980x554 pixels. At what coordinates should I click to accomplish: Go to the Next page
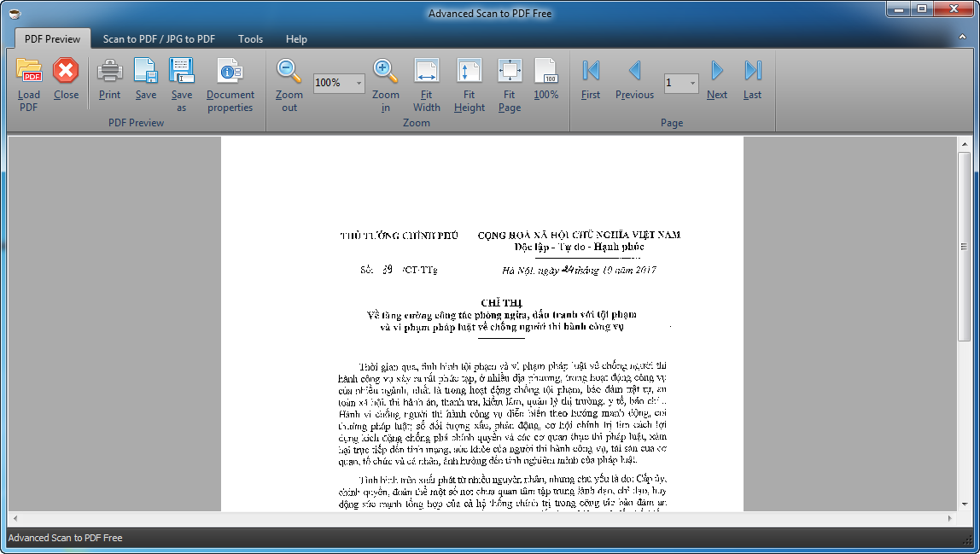click(717, 72)
